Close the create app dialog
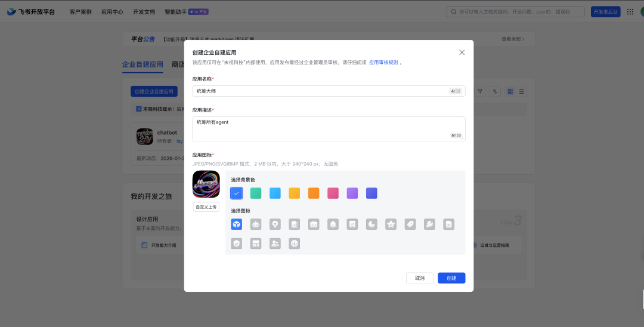 pos(462,53)
